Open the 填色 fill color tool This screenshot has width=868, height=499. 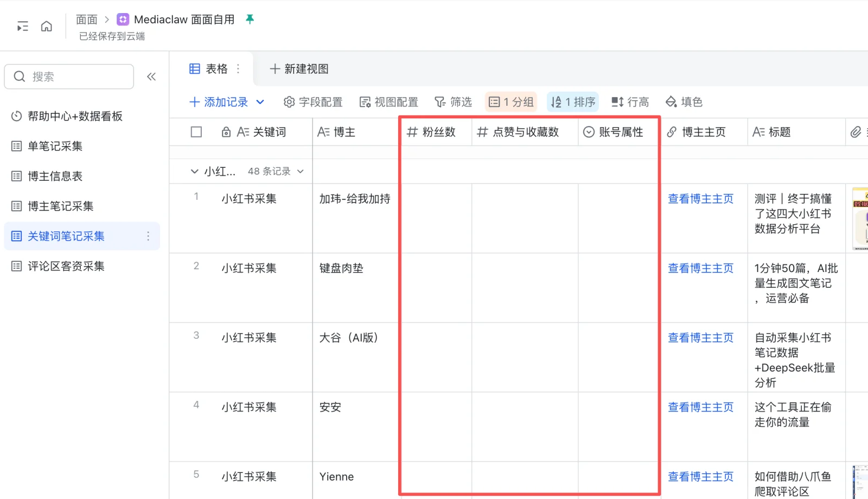coord(684,102)
